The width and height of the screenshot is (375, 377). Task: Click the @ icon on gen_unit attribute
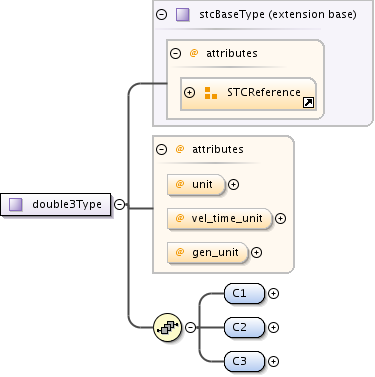tap(180, 252)
